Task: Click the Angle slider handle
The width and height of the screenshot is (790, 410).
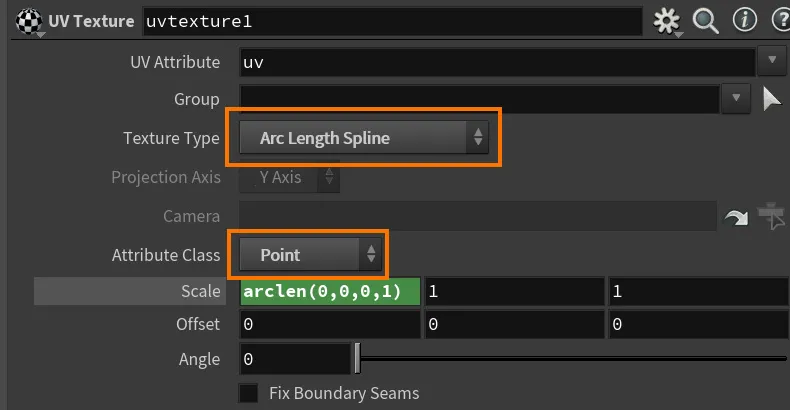Action: (x=357, y=359)
